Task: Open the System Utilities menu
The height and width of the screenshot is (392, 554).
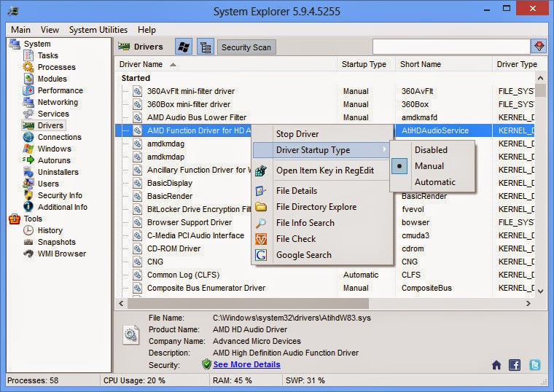Action: (x=98, y=30)
